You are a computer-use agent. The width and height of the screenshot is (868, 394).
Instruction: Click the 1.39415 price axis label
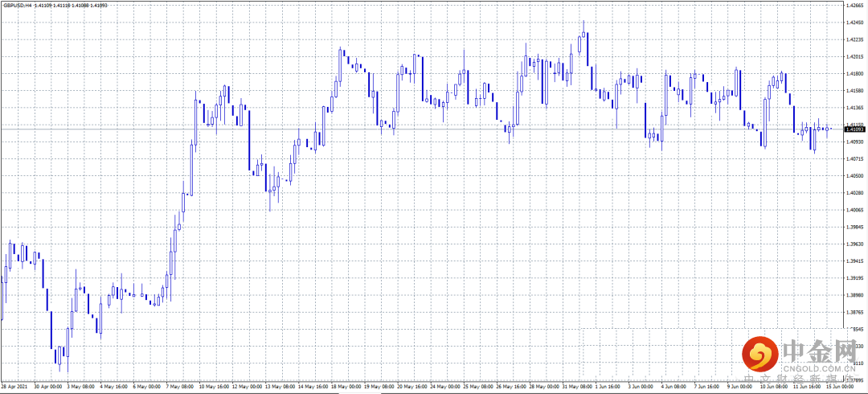[x=854, y=261]
